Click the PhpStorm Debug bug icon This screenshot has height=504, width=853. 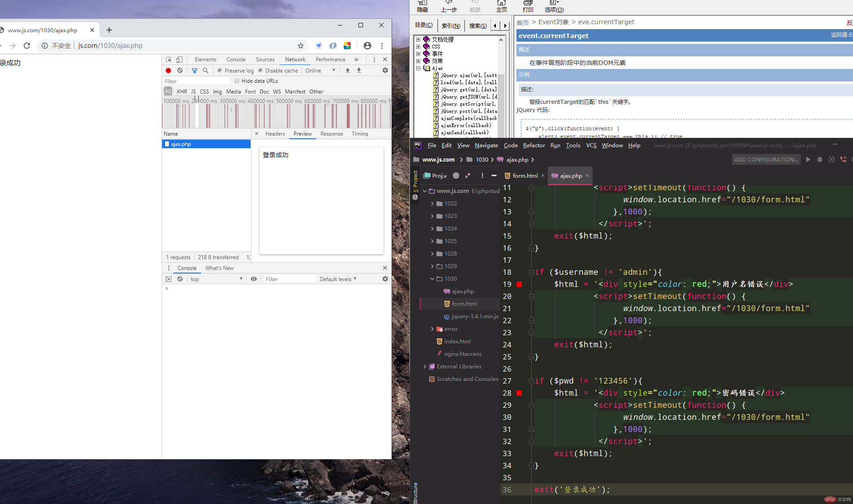820,159
